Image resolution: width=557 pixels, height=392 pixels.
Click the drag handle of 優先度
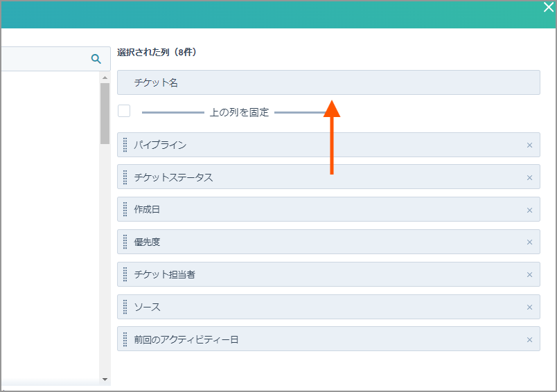(125, 242)
